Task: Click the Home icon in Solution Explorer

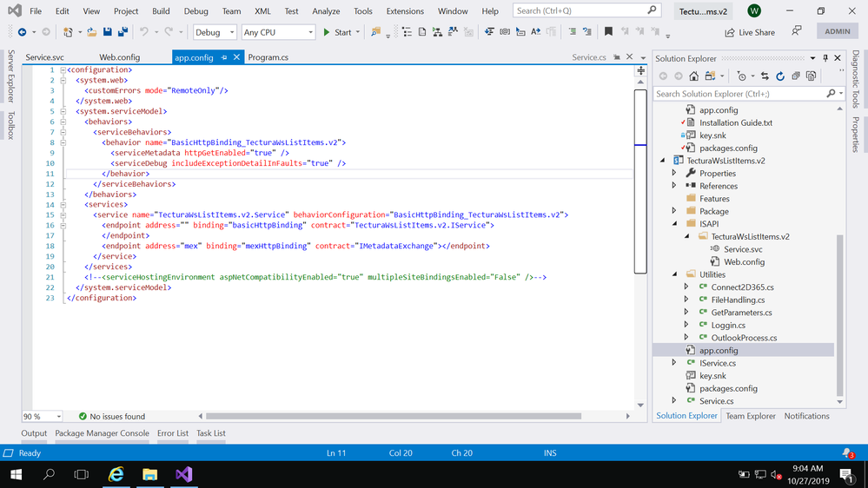Action: (693, 76)
